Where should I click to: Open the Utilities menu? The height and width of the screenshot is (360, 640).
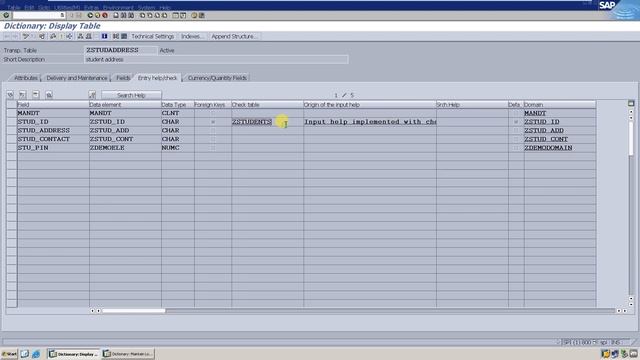(67, 7)
